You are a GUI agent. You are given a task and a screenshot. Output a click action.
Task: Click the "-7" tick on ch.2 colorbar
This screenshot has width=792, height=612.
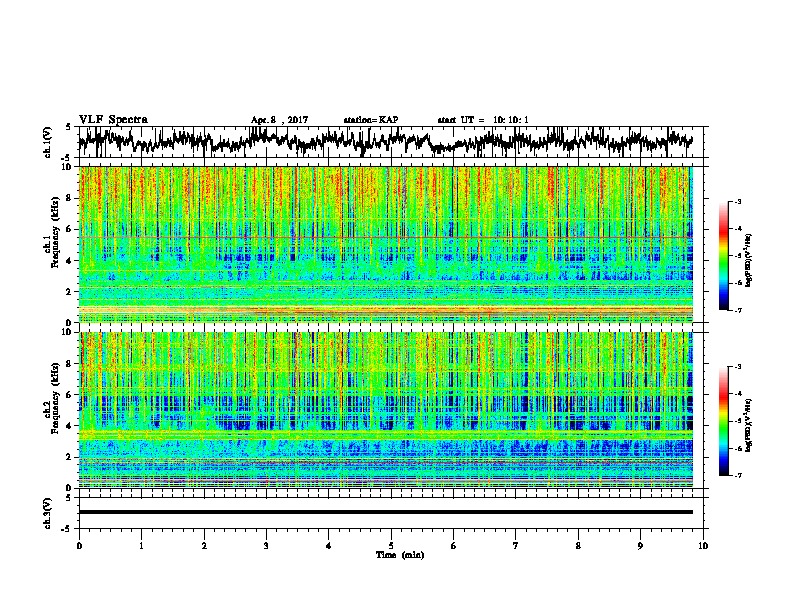point(738,475)
